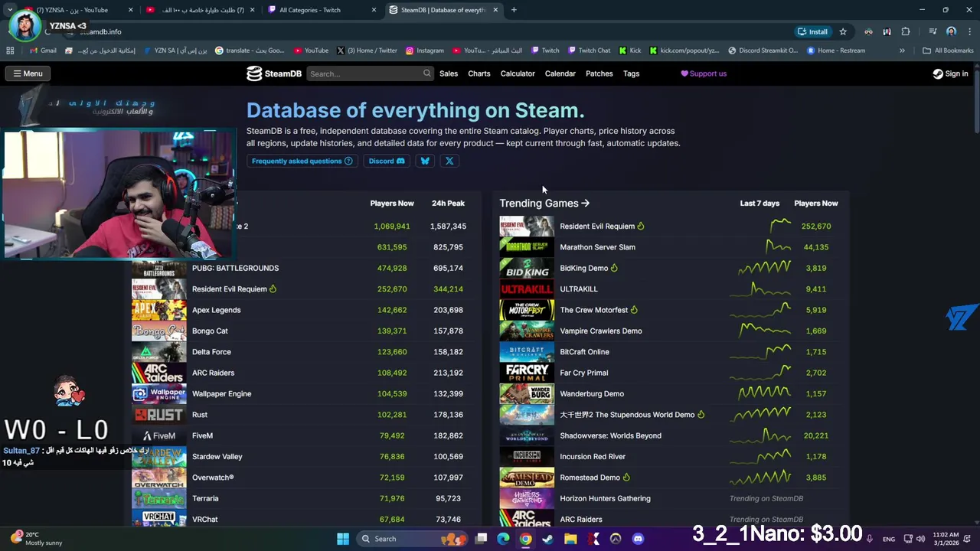Open PUBG: BATTLEGROUNDS game page

[x=235, y=268]
